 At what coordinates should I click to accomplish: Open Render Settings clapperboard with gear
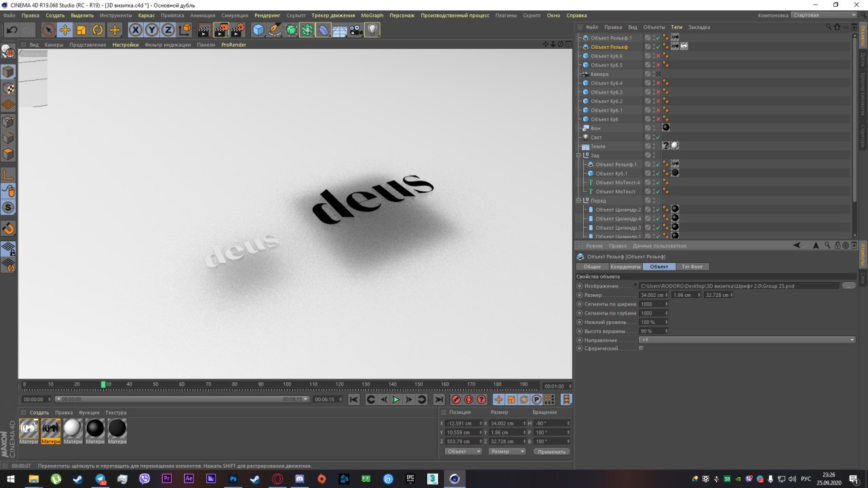237,30
